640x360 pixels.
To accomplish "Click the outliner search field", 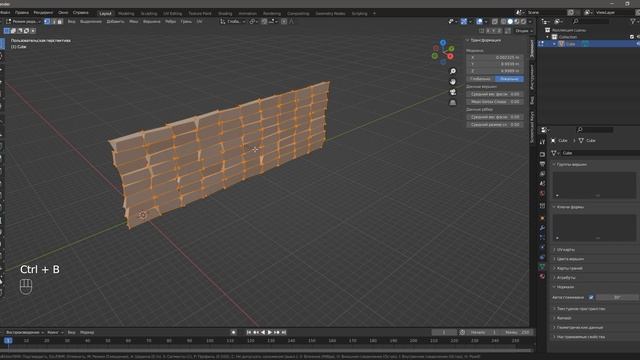I will [591, 21].
